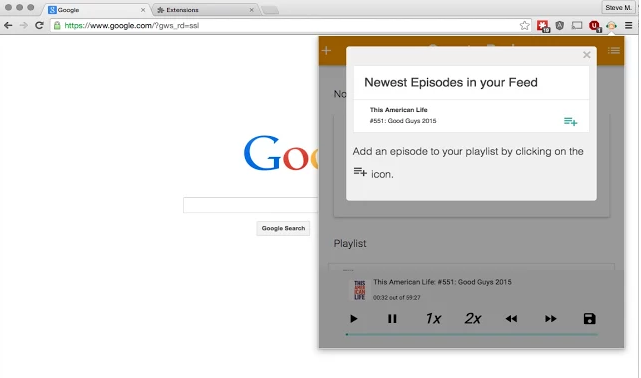Open the uBlock red shield extension

click(x=595, y=26)
